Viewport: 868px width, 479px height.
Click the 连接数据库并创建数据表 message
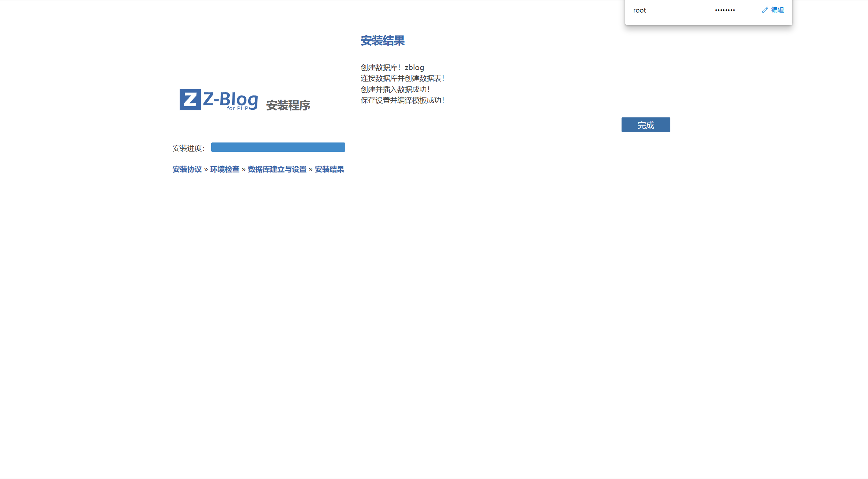pos(402,78)
